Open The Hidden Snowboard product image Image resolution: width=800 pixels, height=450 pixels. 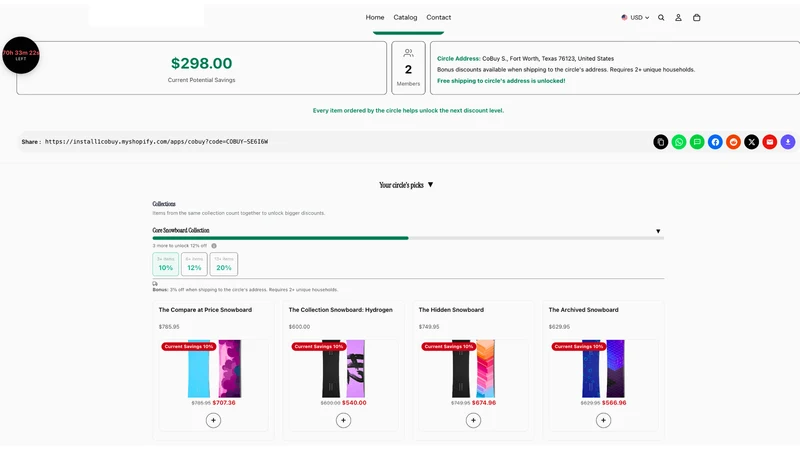(473, 368)
